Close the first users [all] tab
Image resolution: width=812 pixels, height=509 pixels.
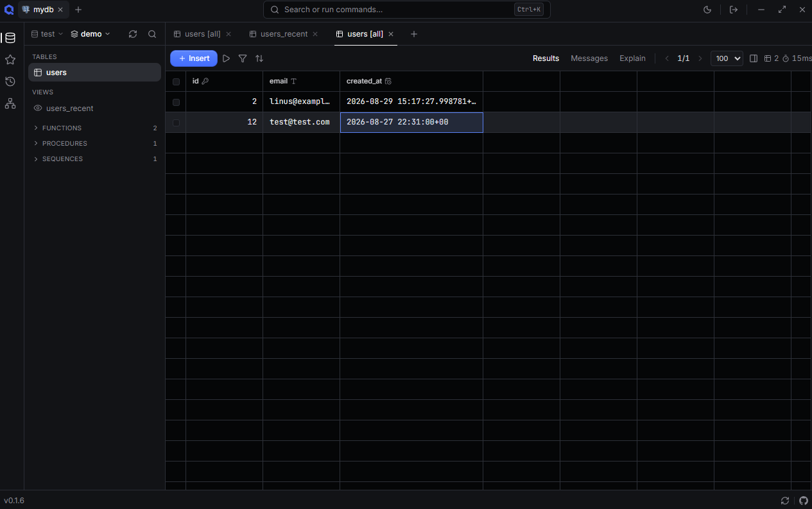point(229,34)
